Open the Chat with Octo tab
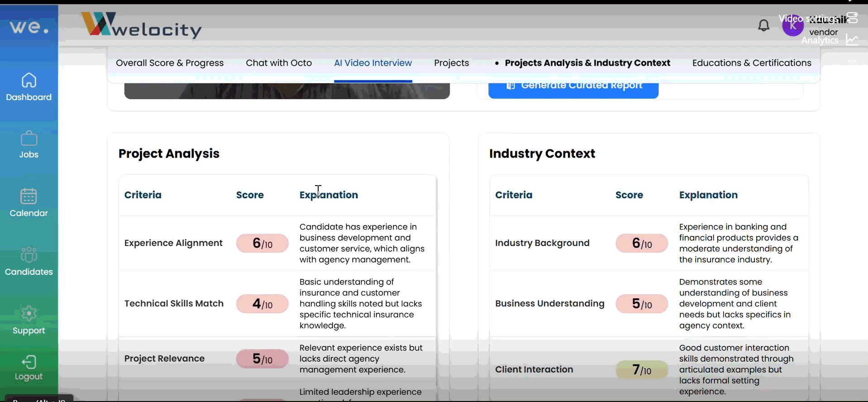 [279, 63]
